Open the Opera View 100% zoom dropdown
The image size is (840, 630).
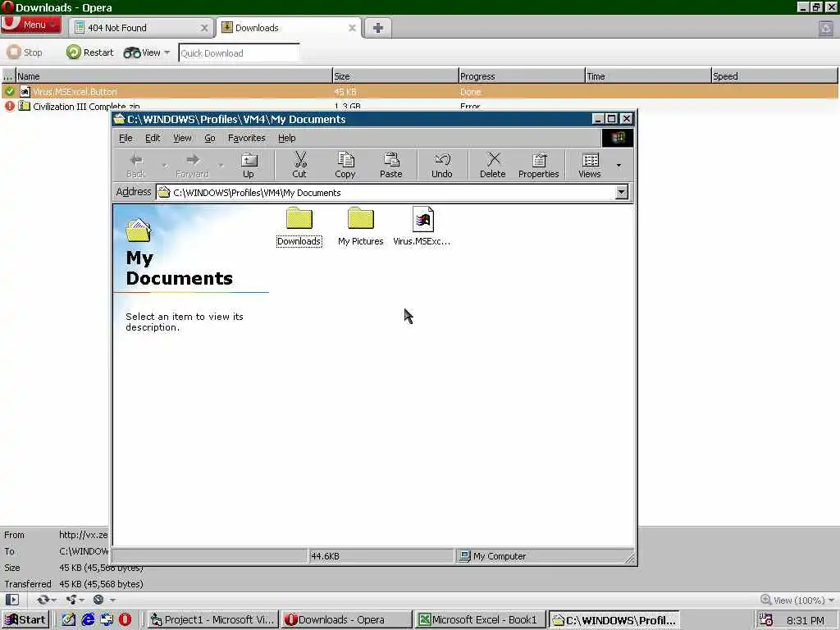[797, 600]
